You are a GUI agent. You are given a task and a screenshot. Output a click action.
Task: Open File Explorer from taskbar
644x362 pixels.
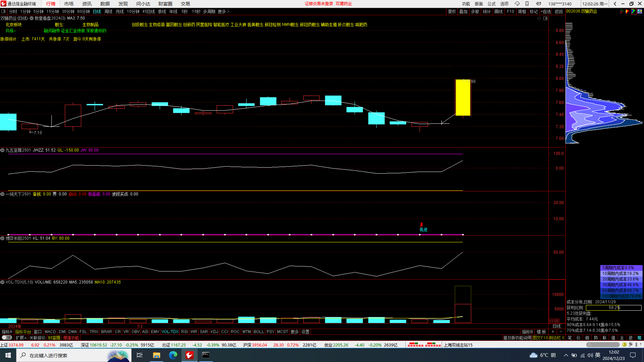point(156,355)
